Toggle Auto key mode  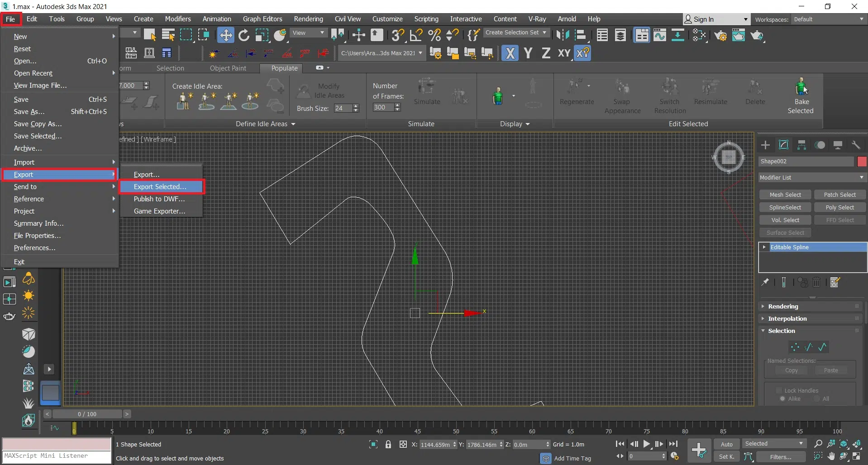pos(726,444)
